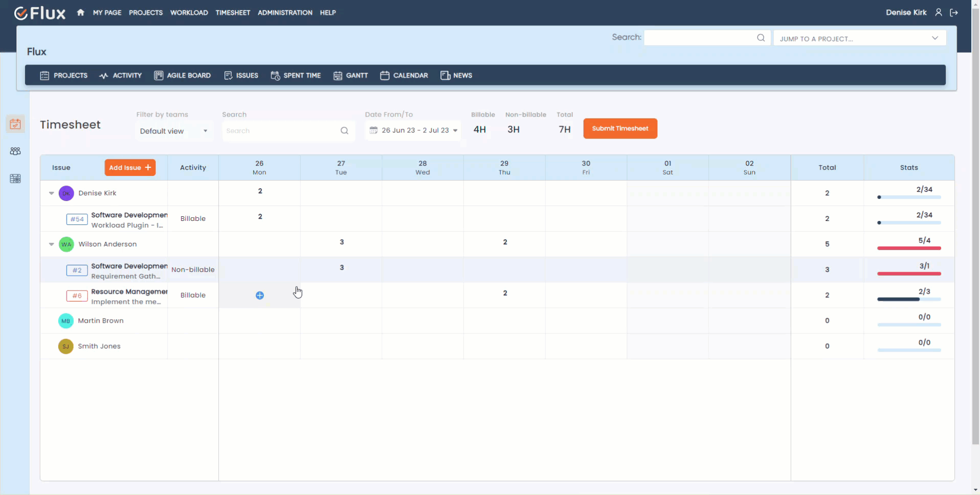Image resolution: width=980 pixels, height=495 pixels.
Task: Open the team members icon in left sidebar
Action: [x=15, y=151]
